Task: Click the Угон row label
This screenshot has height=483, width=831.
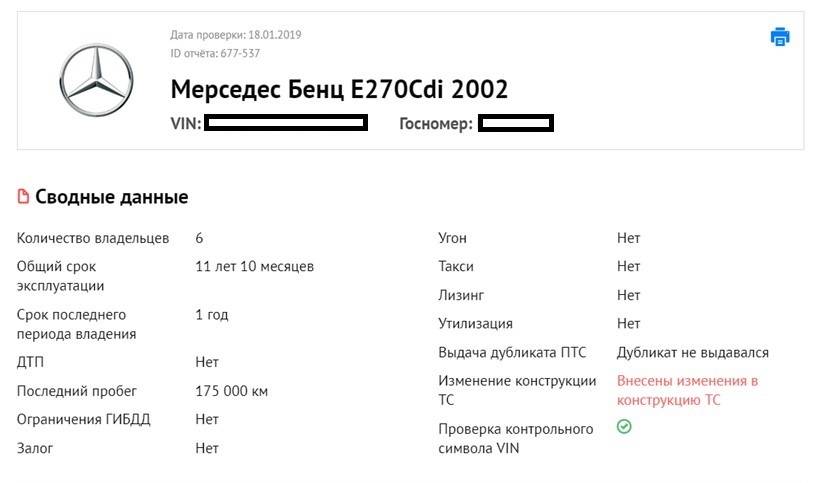Action: [452, 238]
